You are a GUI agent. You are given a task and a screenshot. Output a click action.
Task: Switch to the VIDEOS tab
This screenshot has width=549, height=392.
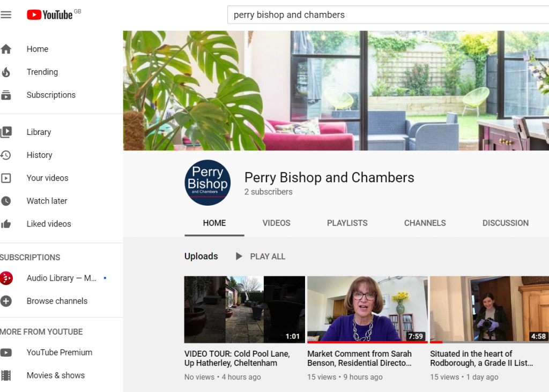point(276,223)
